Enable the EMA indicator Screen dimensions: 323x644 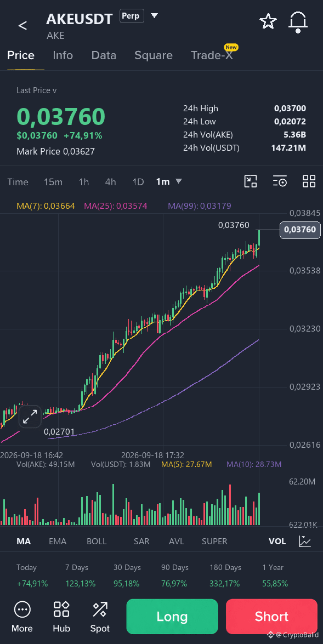[x=58, y=542]
